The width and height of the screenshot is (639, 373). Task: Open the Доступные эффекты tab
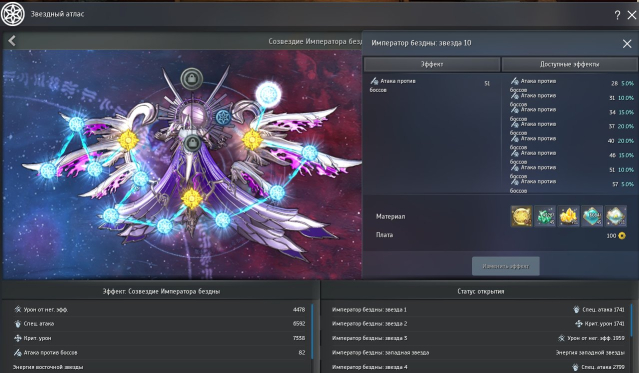(569, 64)
